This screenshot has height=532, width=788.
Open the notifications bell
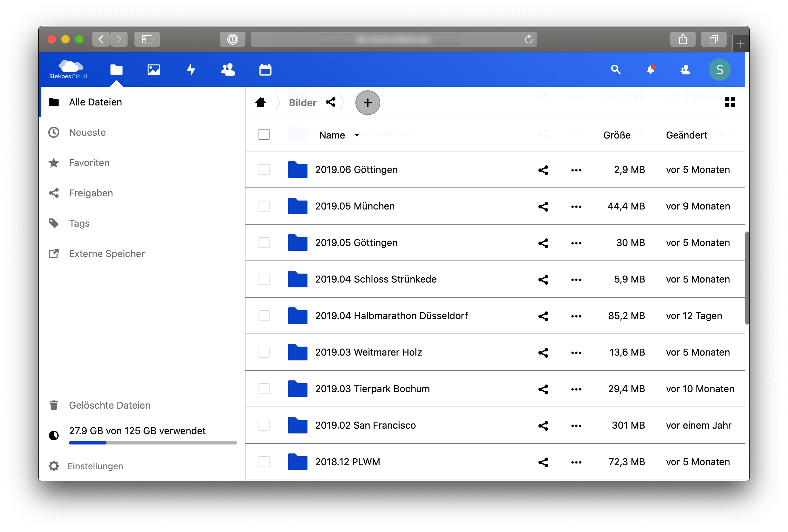pyautogui.click(x=651, y=70)
